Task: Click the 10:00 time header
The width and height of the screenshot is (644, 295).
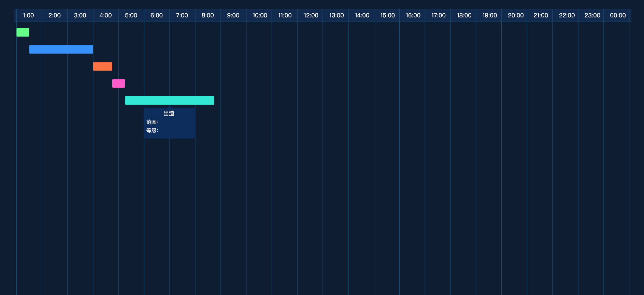Action: [x=260, y=15]
